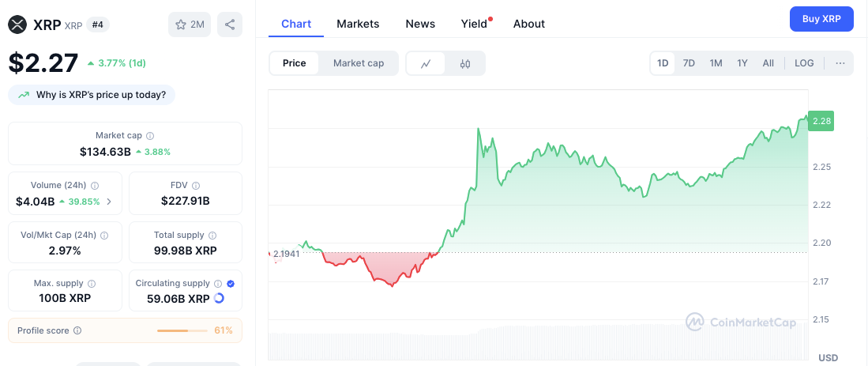The width and height of the screenshot is (868, 366).
Task: Show Market cap info icon
Action: coord(150,136)
